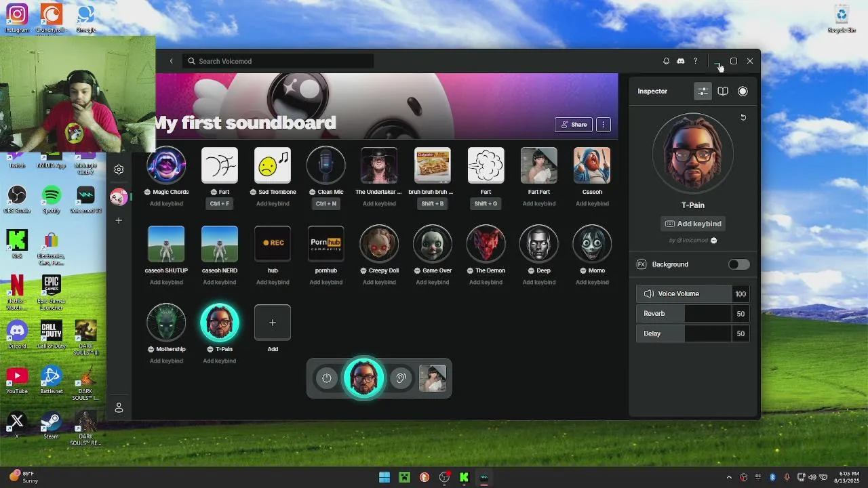This screenshot has height=488, width=868.
Task: Open the taskbar clock showing 6:05 PM
Action: [x=848, y=477]
